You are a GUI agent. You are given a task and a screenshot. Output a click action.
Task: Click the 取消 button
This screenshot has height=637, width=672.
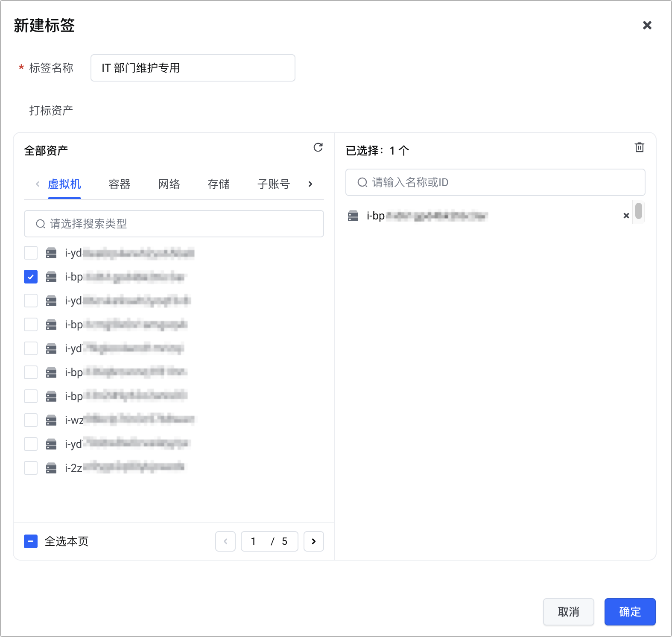pyautogui.click(x=568, y=612)
